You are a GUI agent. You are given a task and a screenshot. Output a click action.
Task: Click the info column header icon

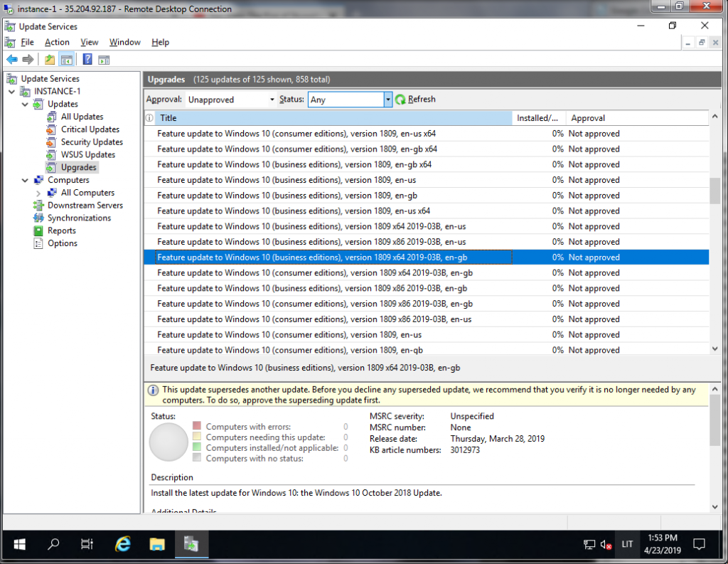click(149, 118)
